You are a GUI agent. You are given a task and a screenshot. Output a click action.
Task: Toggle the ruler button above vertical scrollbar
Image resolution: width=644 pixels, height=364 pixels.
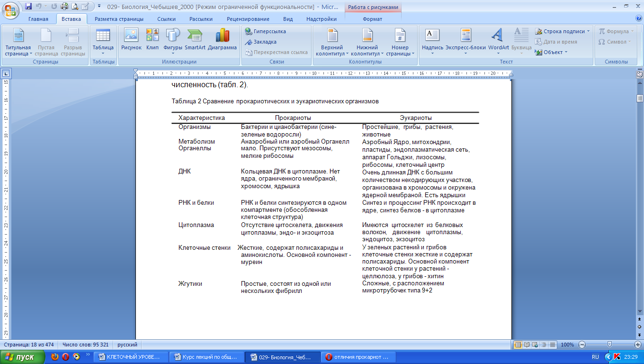coord(640,74)
